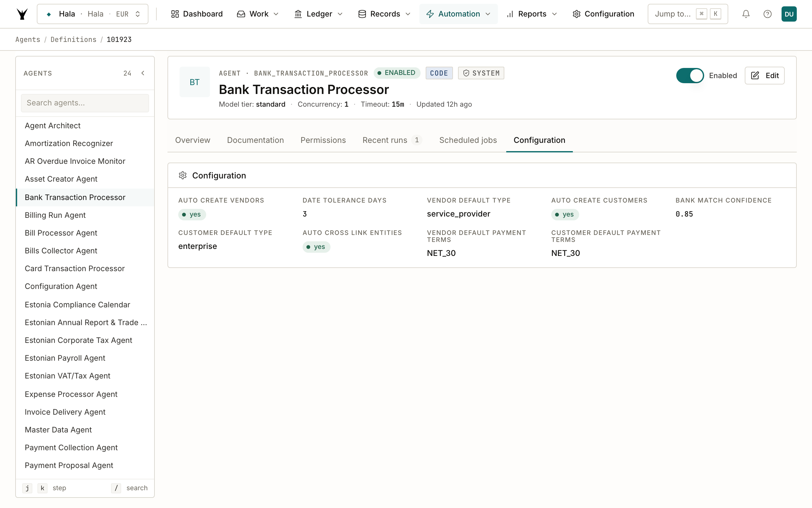Focus the Search agents field

pyautogui.click(x=85, y=103)
